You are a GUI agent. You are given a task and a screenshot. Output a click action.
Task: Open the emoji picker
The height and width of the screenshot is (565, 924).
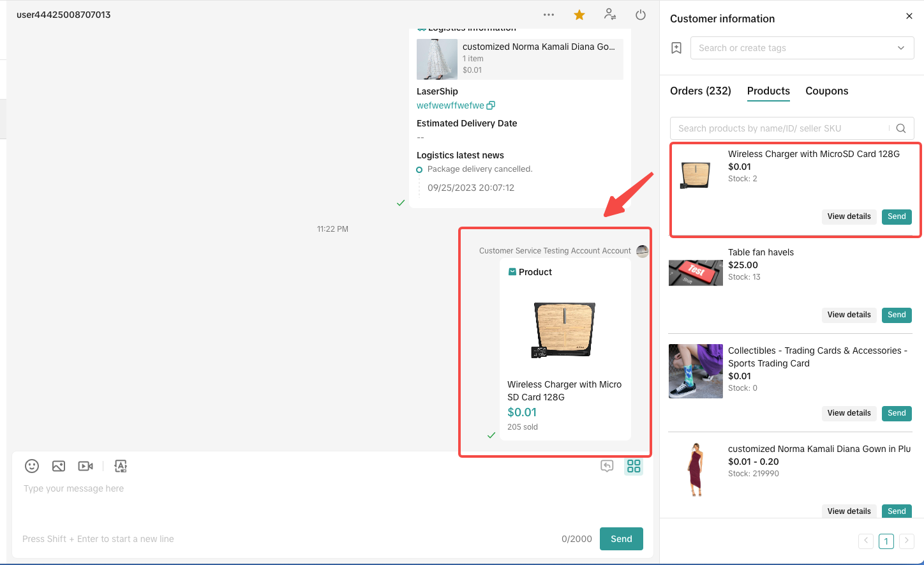click(x=32, y=466)
